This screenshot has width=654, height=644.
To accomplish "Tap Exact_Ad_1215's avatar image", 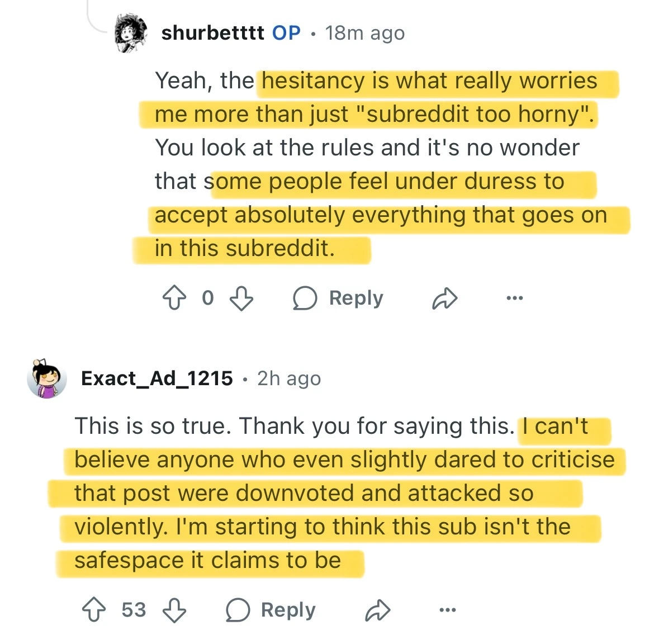I will tap(47, 378).
